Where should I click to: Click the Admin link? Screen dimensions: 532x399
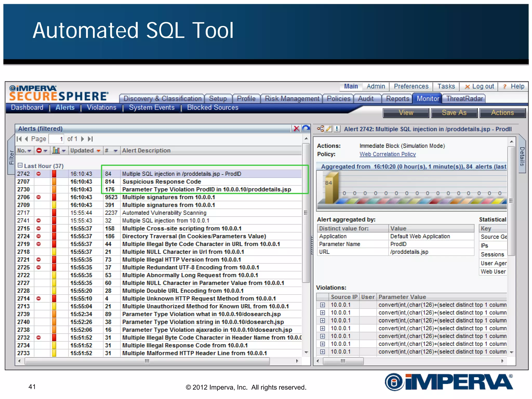(376, 87)
